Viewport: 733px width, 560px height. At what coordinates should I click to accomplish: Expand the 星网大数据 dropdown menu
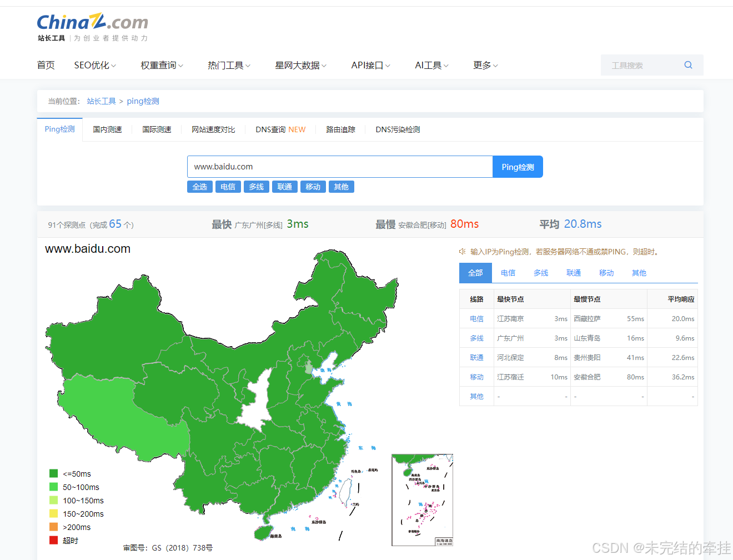click(300, 66)
